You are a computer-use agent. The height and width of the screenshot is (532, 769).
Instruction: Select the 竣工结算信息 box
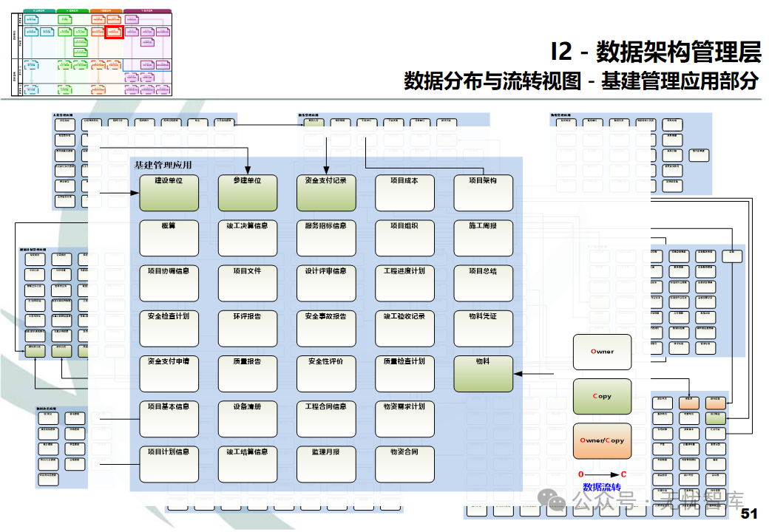click(247, 465)
